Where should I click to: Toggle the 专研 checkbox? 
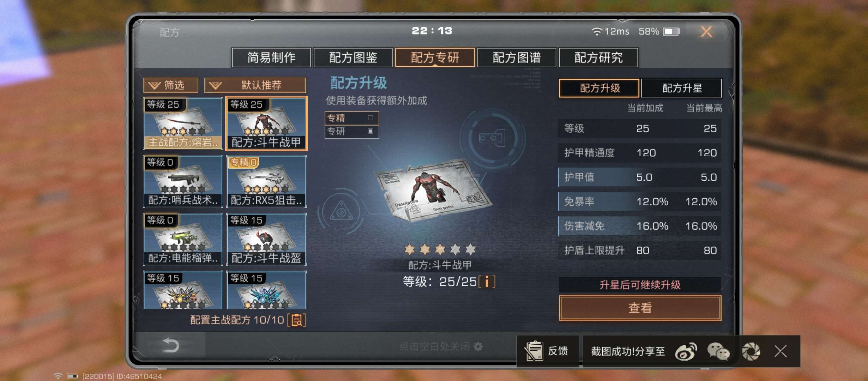370,131
